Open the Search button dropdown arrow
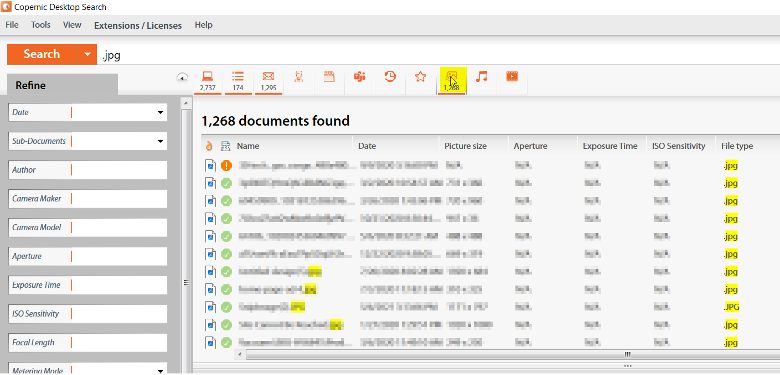This screenshot has width=780, height=375. tap(88, 54)
